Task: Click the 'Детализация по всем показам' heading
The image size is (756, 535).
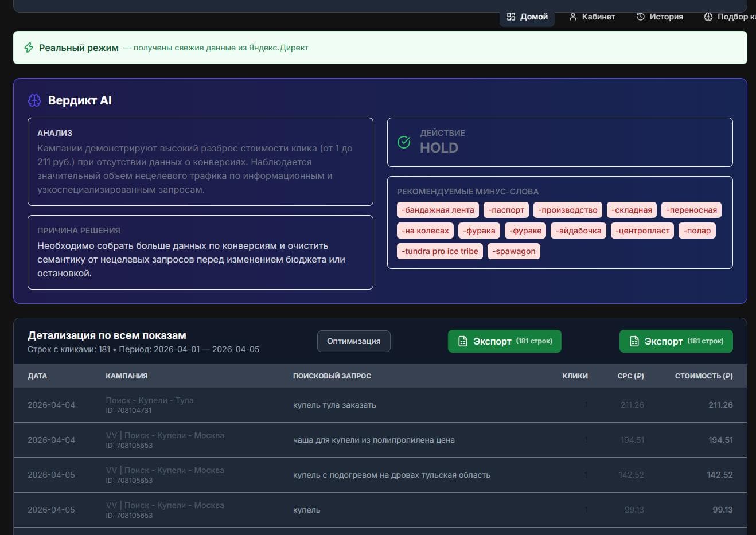Action: click(107, 335)
